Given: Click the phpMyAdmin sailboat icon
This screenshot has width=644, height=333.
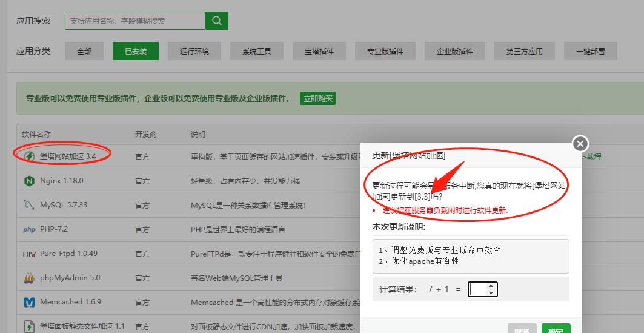Looking at the screenshot, I should pyautogui.click(x=29, y=278).
